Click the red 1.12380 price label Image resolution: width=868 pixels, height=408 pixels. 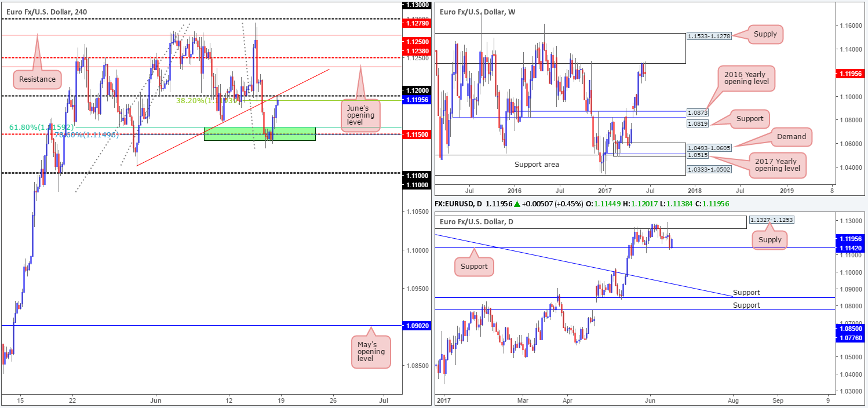pyautogui.click(x=418, y=51)
